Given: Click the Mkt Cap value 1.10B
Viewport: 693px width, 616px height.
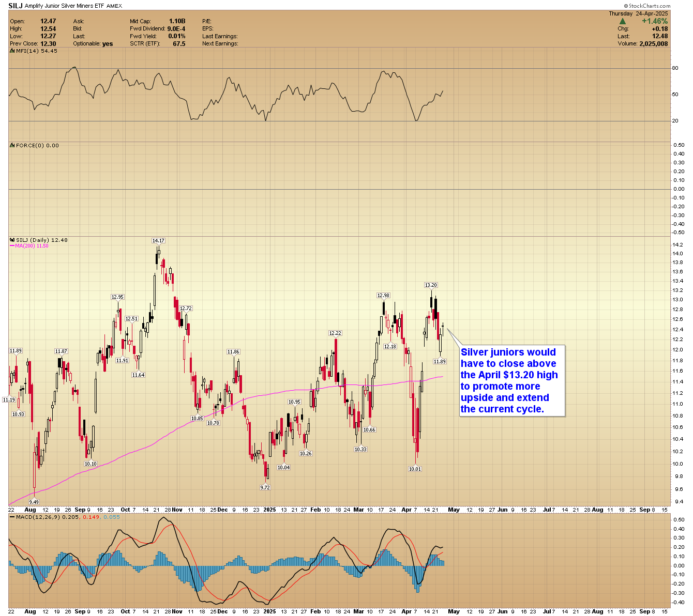Looking at the screenshot, I should click(177, 21).
